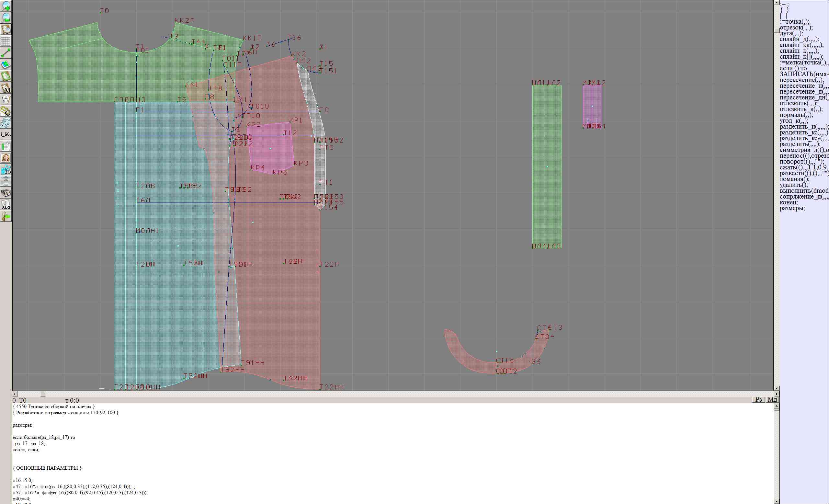829x504 pixels.
Task: Insert the 'пересечение(,,);' command from list
Action: tap(802, 80)
